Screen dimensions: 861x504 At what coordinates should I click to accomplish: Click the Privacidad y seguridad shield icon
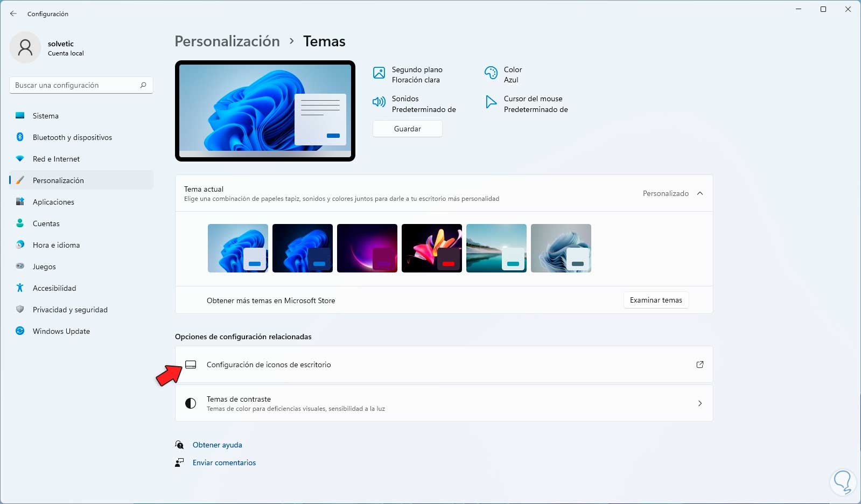[x=20, y=310]
